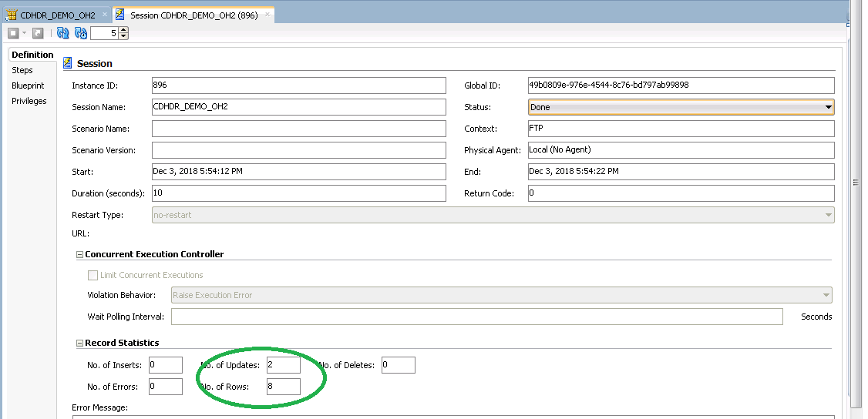Open the Violation Behavior dropdown
This screenshot has width=868, height=419.
[x=502, y=295]
